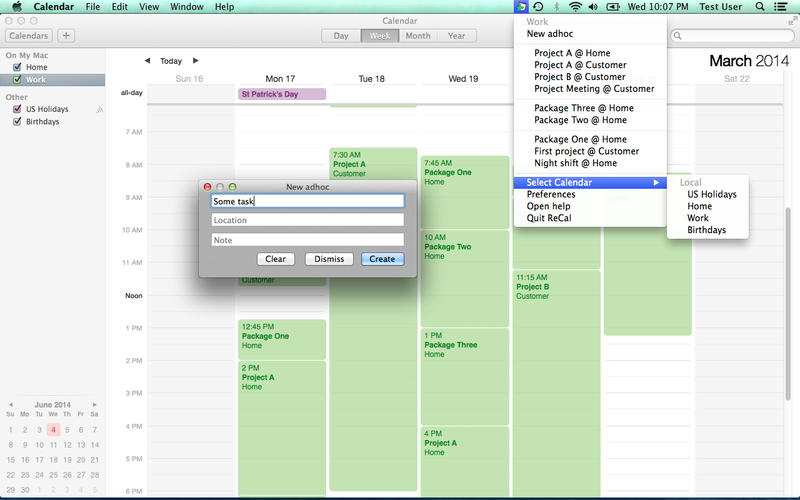Open the Window menu
This screenshot has height=500, width=800.
(x=187, y=7)
